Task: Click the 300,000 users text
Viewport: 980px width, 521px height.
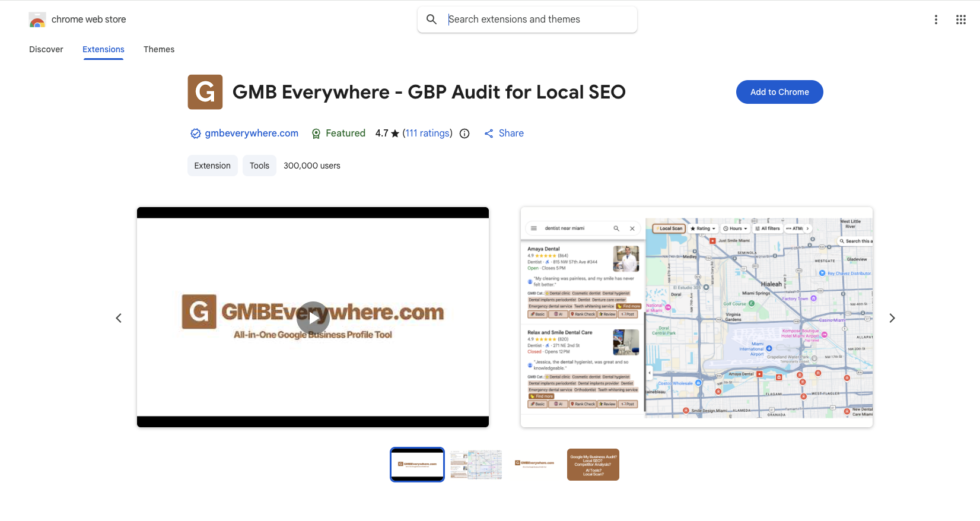Action: [x=312, y=166]
